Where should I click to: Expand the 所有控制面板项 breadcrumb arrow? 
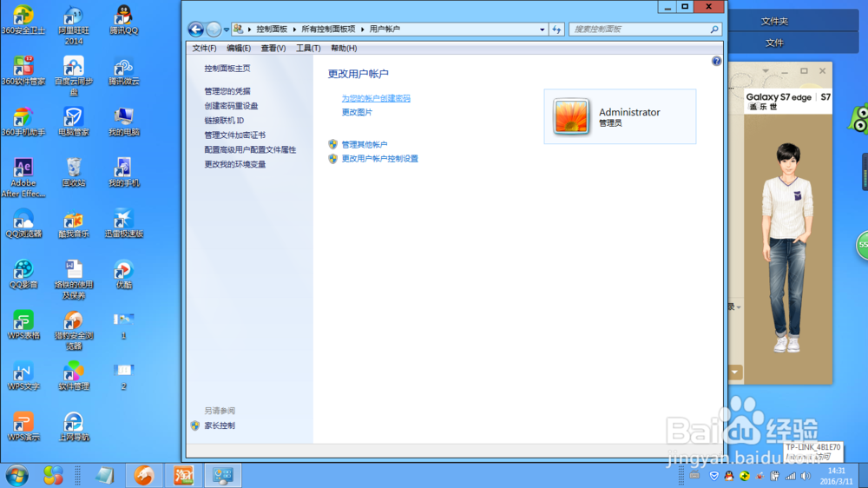pos(363,29)
